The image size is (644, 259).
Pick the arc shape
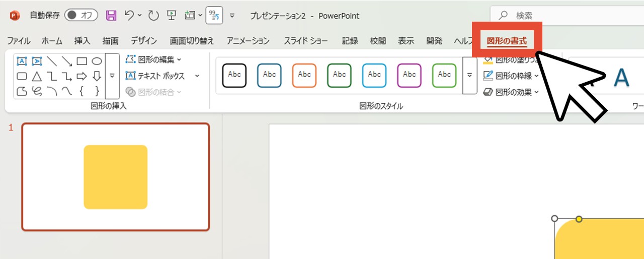[52, 91]
